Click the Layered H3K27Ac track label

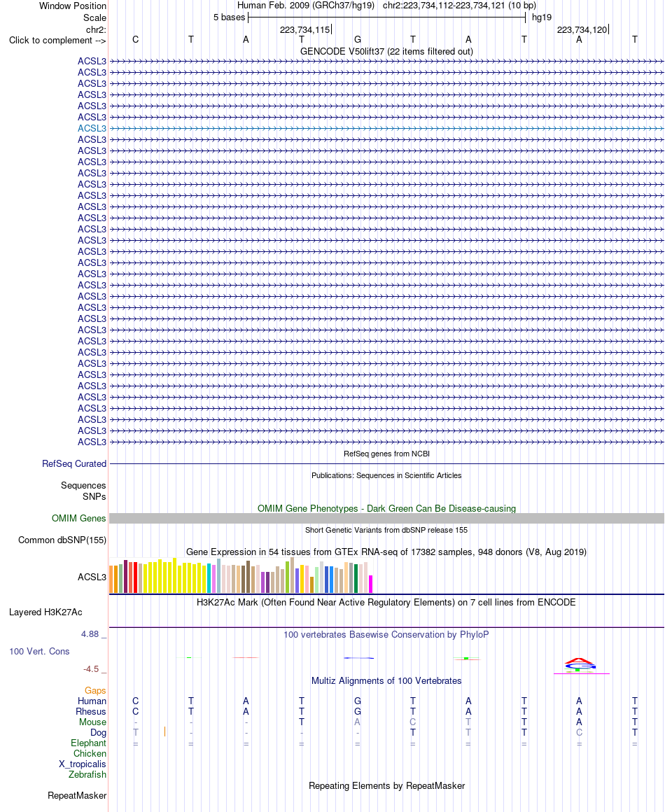pos(45,612)
